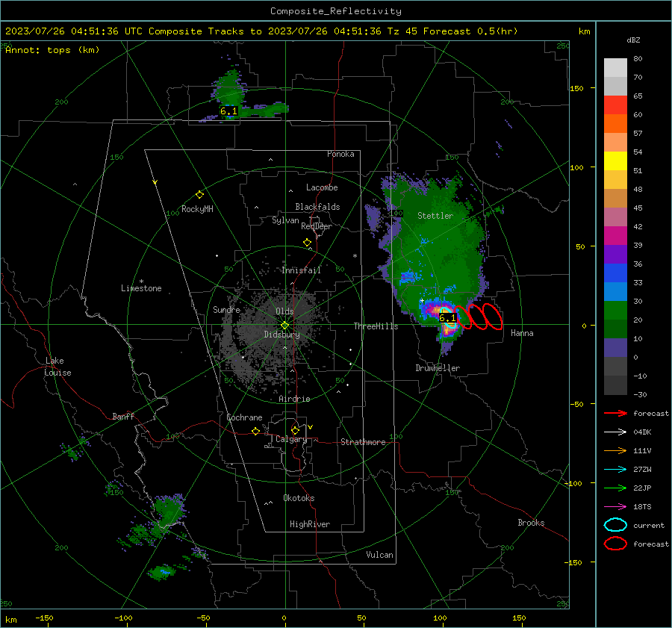
Task: Click the 6.1 tops label on northern storm
Action: coord(228,111)
